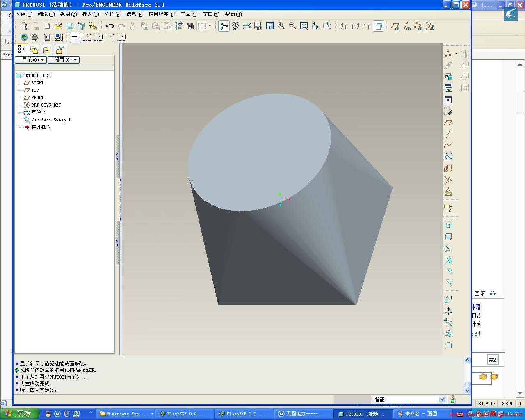Expand the datum point tool flyout arrow

(x=456, y=54)
